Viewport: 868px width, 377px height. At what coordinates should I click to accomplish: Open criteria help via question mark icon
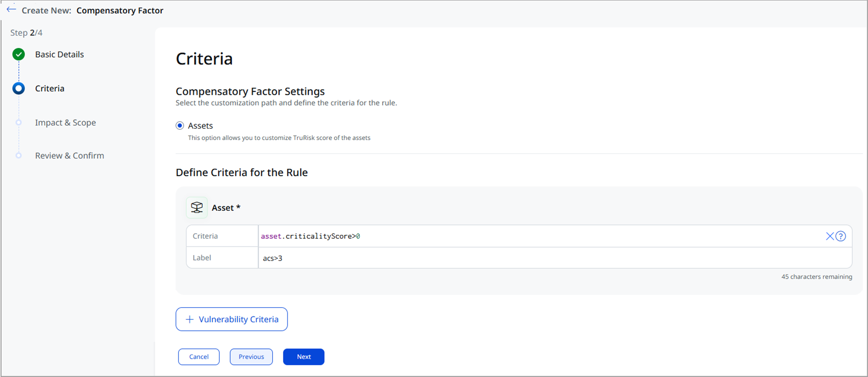pyautogui.click(x=841, y=236)
